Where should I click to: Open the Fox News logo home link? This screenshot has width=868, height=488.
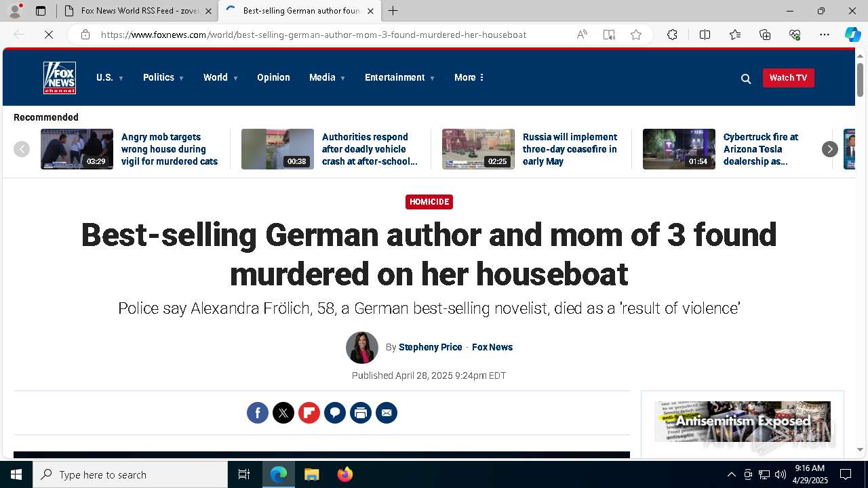60,78
